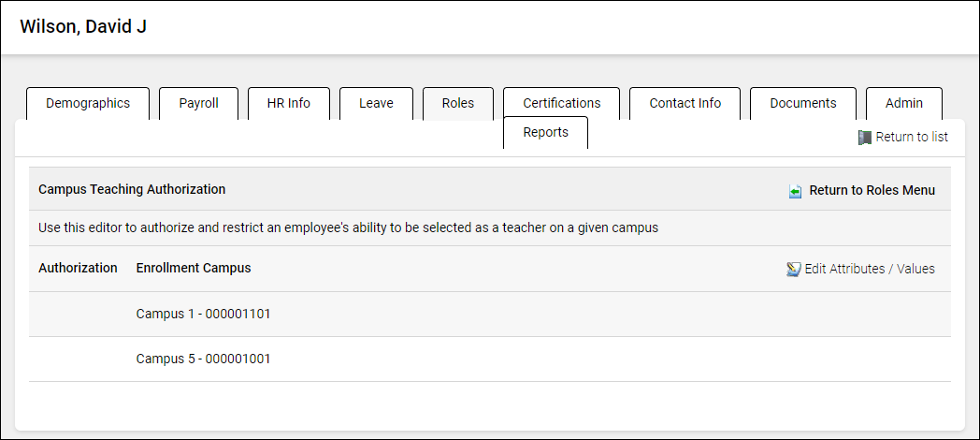Select the Admin tab
This screenshot has width=980, height=440.
tap(903, 103)
